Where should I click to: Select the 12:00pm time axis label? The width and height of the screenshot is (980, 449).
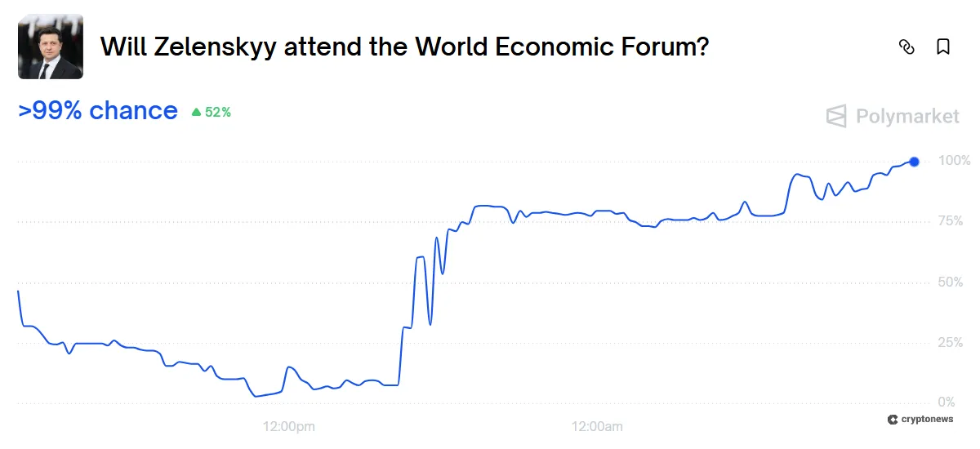[x=288, y=426]
